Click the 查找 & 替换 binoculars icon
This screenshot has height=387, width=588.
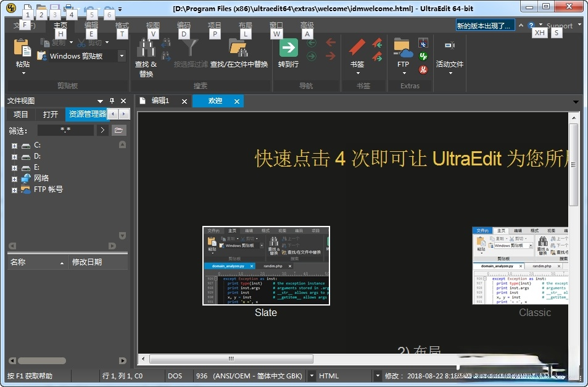click(146, 48)
